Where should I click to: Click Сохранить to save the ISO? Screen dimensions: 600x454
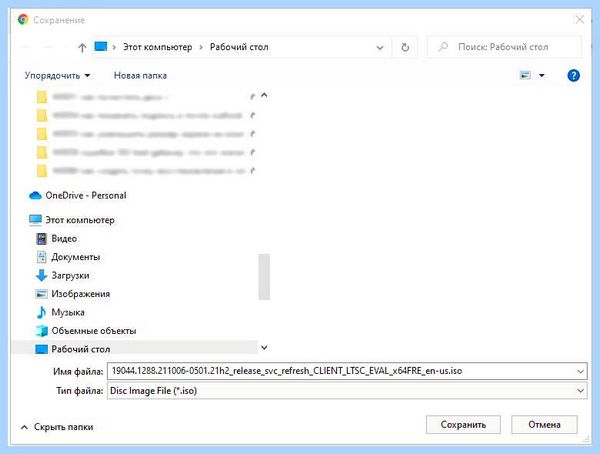[x=463, y=425]
